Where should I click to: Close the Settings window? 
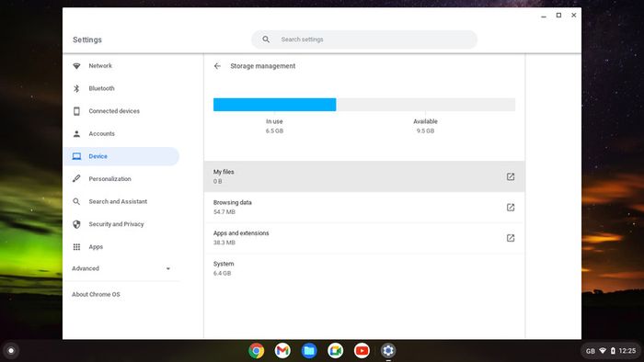pyautogui.click(x=574, y=16)
